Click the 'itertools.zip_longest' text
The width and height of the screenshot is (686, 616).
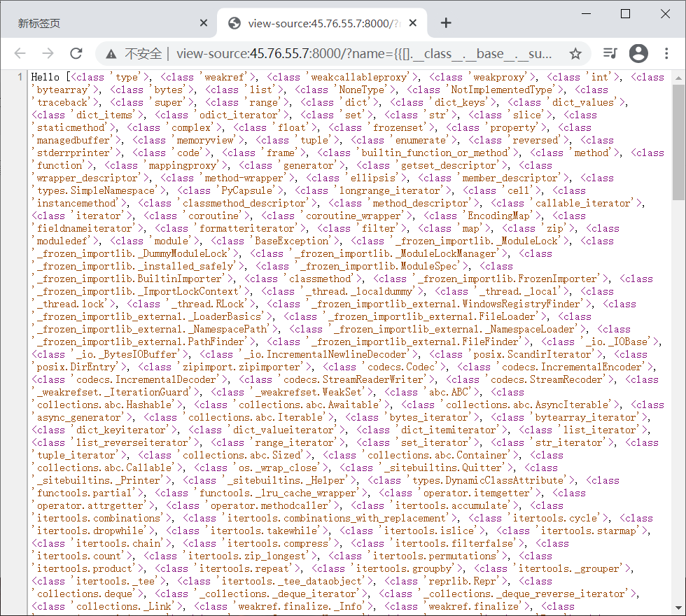click(x=247, y=556)
